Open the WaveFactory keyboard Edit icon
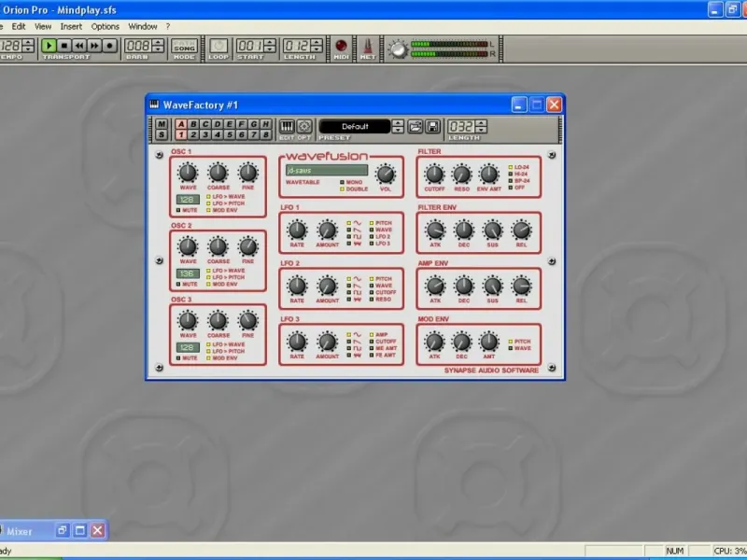This screenshot has height=560, width=747. (x=287, y=126)
